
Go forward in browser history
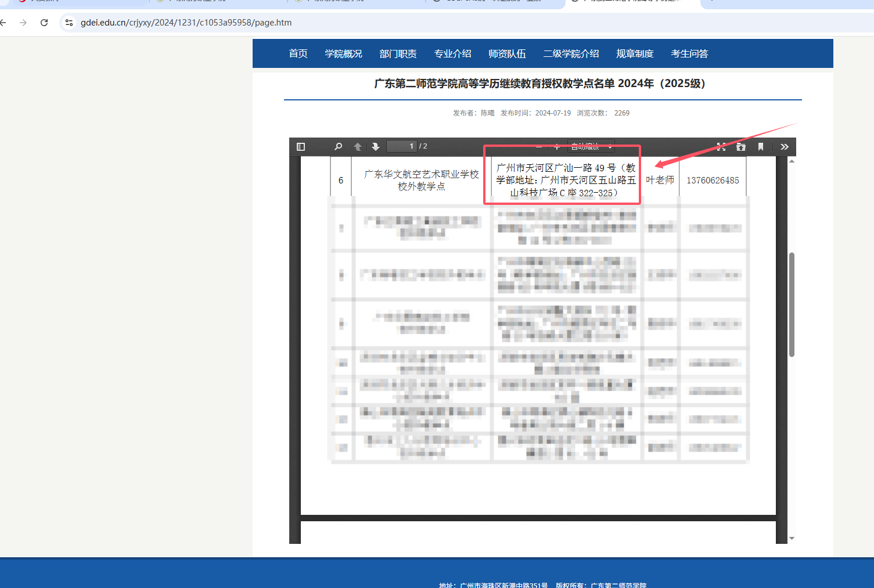click(23, 23)
